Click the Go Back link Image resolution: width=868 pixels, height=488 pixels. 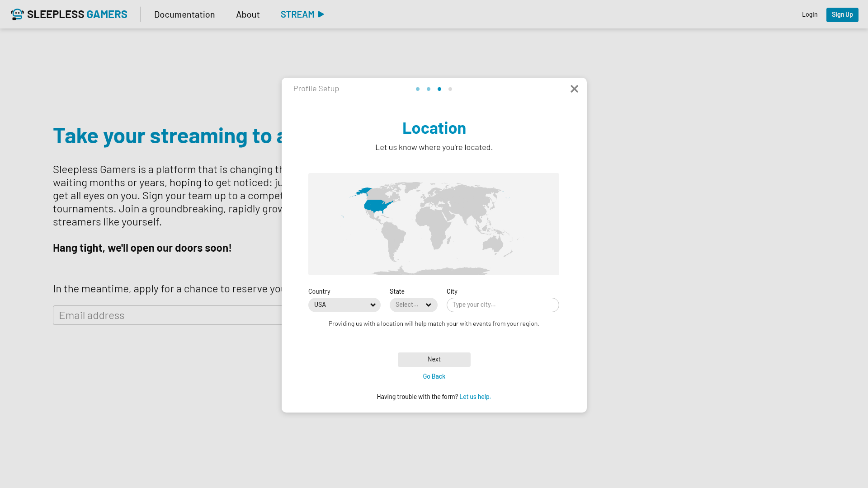point(434,376)
